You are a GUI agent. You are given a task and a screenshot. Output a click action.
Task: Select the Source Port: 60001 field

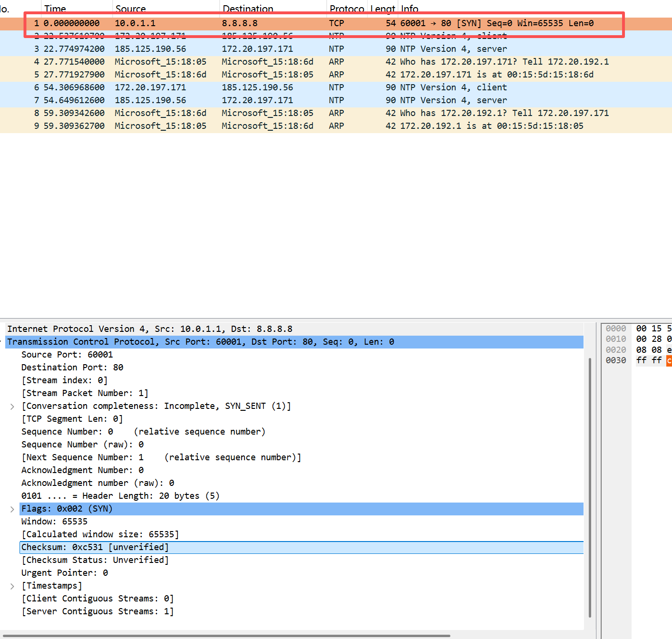click(x=67, y=355)
